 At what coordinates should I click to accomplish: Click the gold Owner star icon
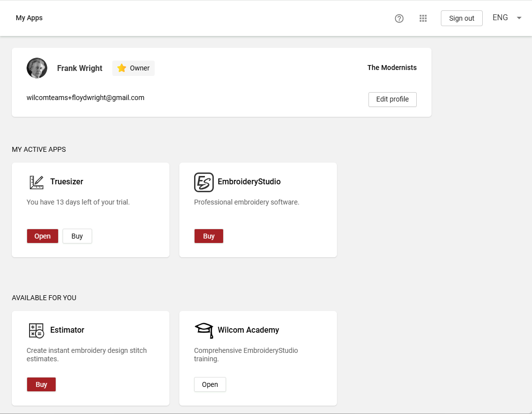click(x=122, y=68)
